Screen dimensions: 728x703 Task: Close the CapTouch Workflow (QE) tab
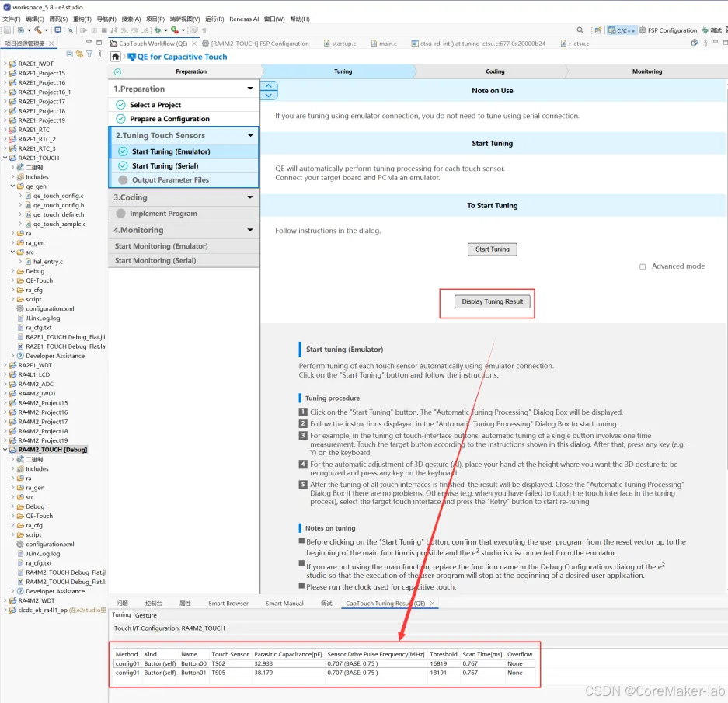pos(194,44)
